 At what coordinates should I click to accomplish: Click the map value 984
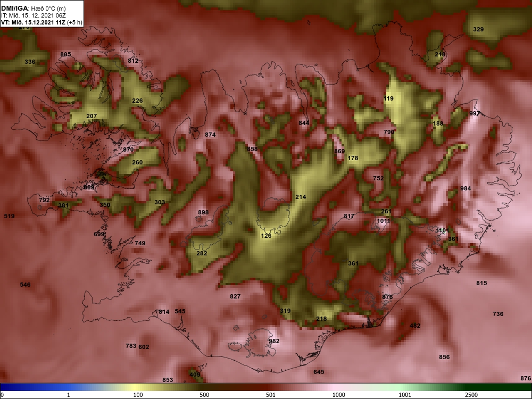click(465, 189)
